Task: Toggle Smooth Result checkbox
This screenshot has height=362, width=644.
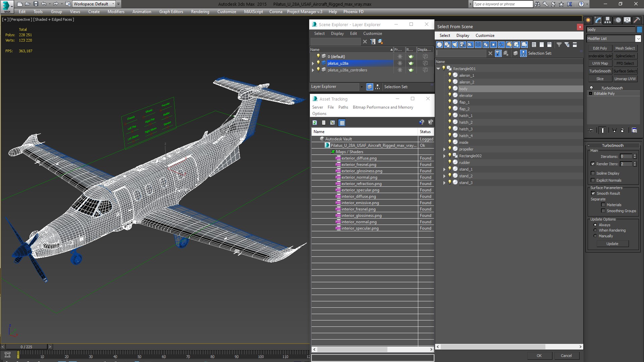Action: (x=593, y=193)
